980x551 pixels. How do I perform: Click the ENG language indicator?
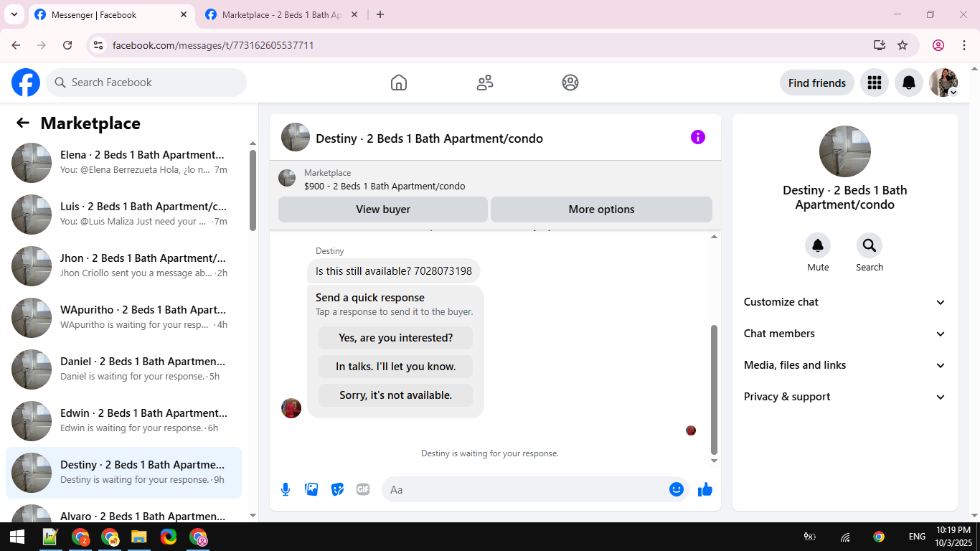coord(917,537)
